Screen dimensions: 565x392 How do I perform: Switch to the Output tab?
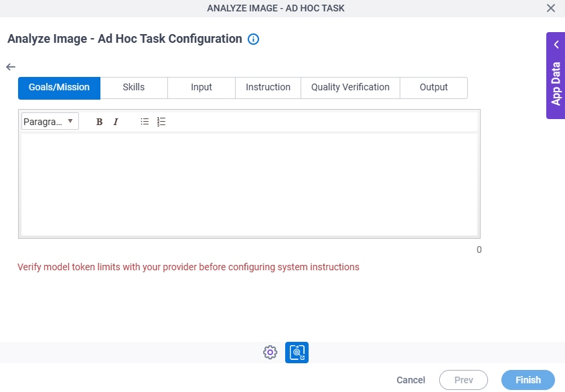pos(434,88)
